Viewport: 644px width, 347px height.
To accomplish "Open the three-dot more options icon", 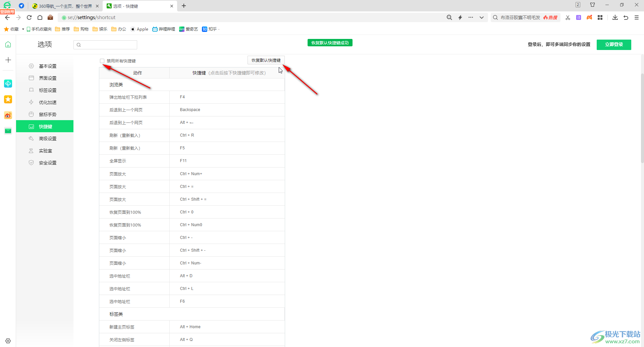I will tap(471, 17).
